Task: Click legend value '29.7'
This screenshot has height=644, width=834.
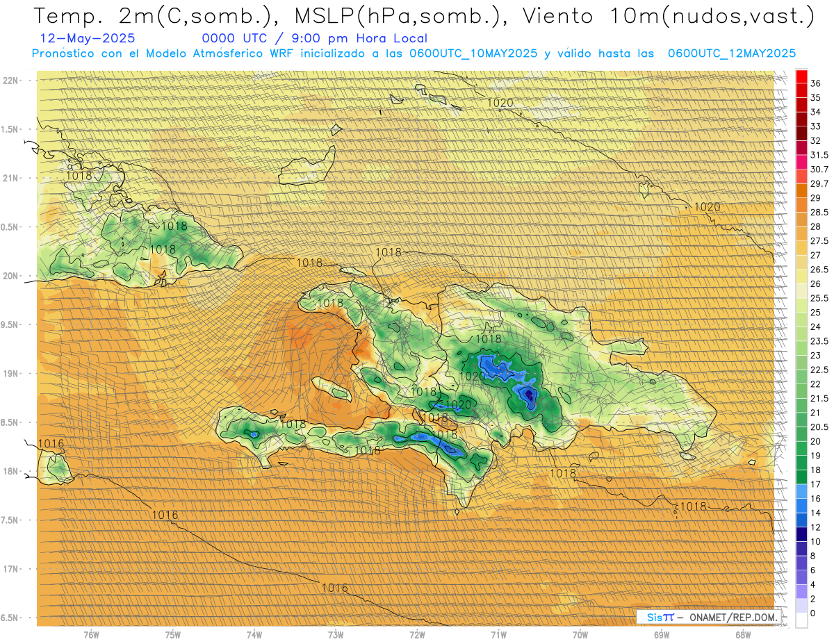Action: 819,183
